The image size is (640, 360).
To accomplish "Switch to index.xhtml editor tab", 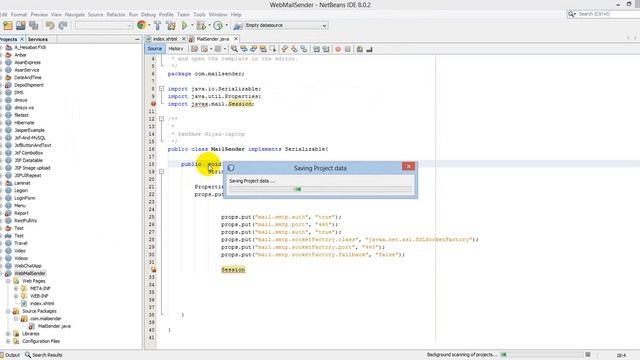I will [165, 39].
